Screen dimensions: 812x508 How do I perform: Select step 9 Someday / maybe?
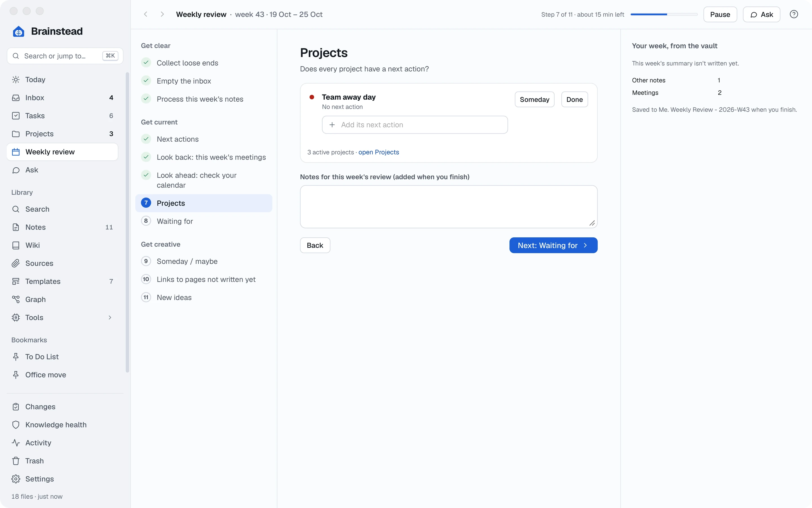(x=204, y=261)
